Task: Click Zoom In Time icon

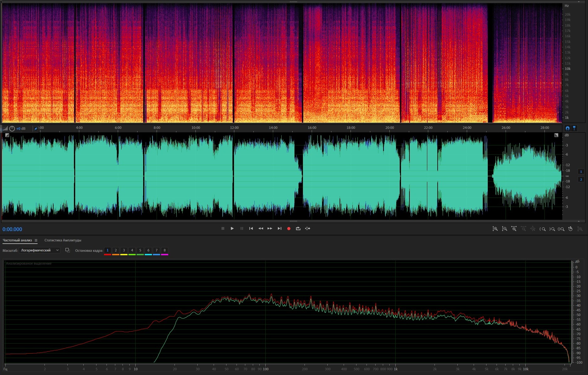Action: [x=514, y=229]
